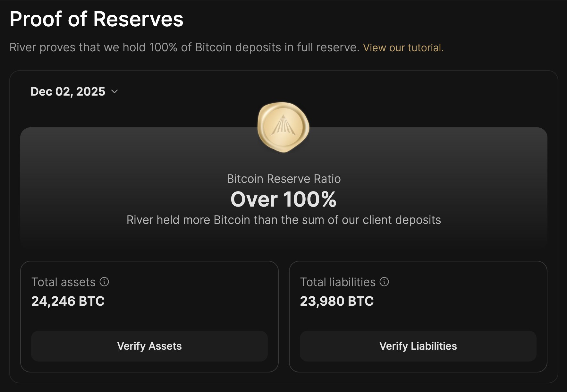
Task: Click the info icon beside Total liabilities
Action: 384,282
